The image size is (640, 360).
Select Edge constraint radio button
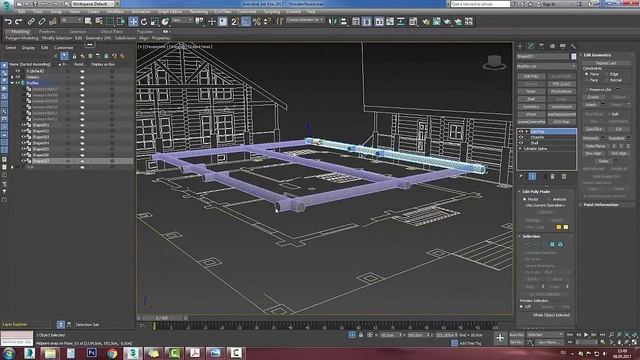pos(606,74)
